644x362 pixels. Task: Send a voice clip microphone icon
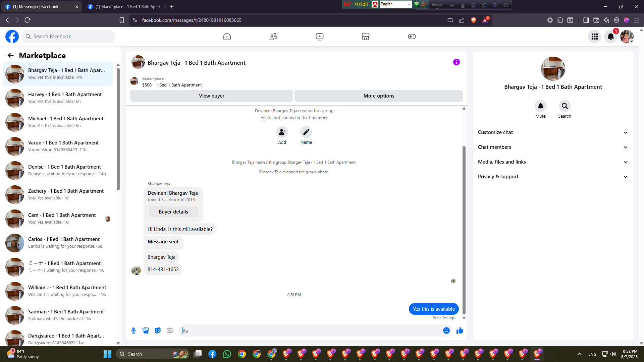coord(133,330)
